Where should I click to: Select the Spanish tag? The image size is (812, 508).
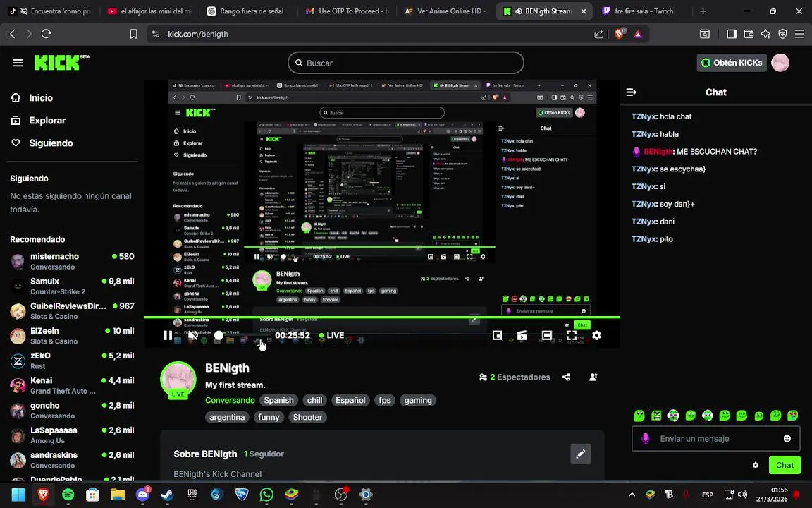click(x=278, y=400)
